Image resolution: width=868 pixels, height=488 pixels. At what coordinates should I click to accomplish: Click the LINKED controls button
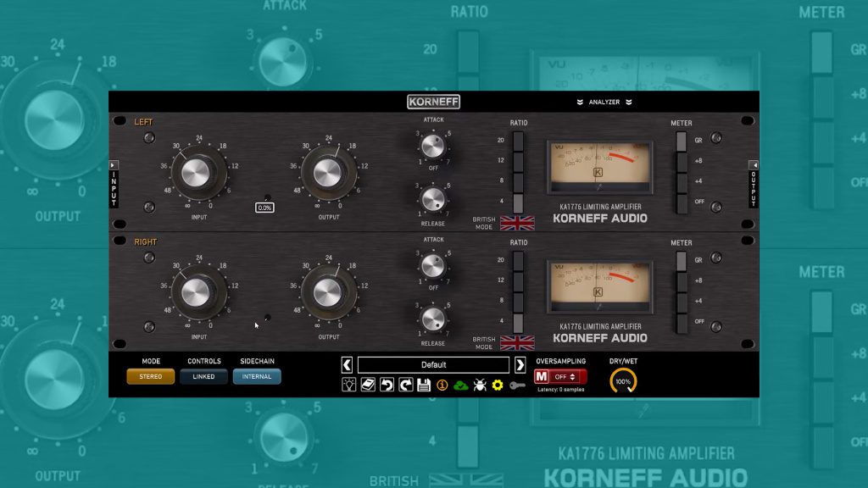click(x=203, y=377)
